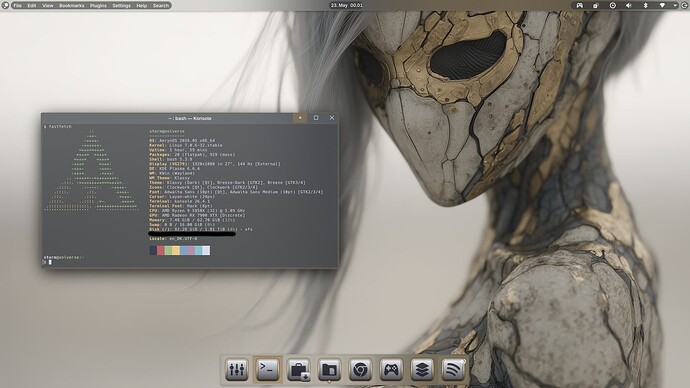
Task: Minimize the Konsole window
Action: (x=300, y=118)
